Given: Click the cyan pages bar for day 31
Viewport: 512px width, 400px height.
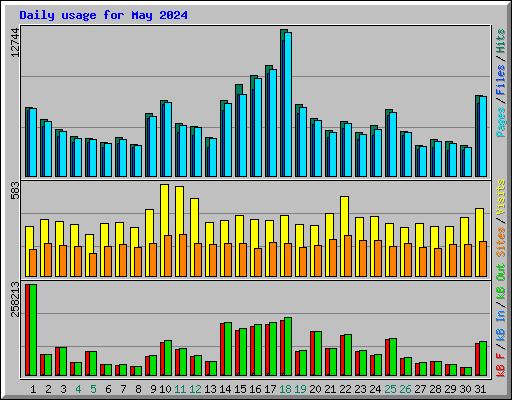Looking at the screenshot, I should tap(483, 136).
